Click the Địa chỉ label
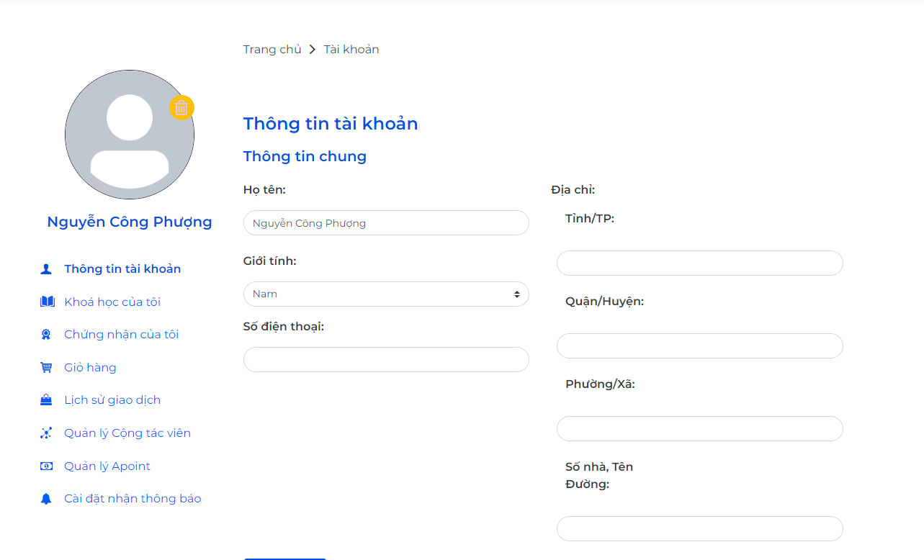The width and height of the screenshot is (924, 560). pos(573,190)
